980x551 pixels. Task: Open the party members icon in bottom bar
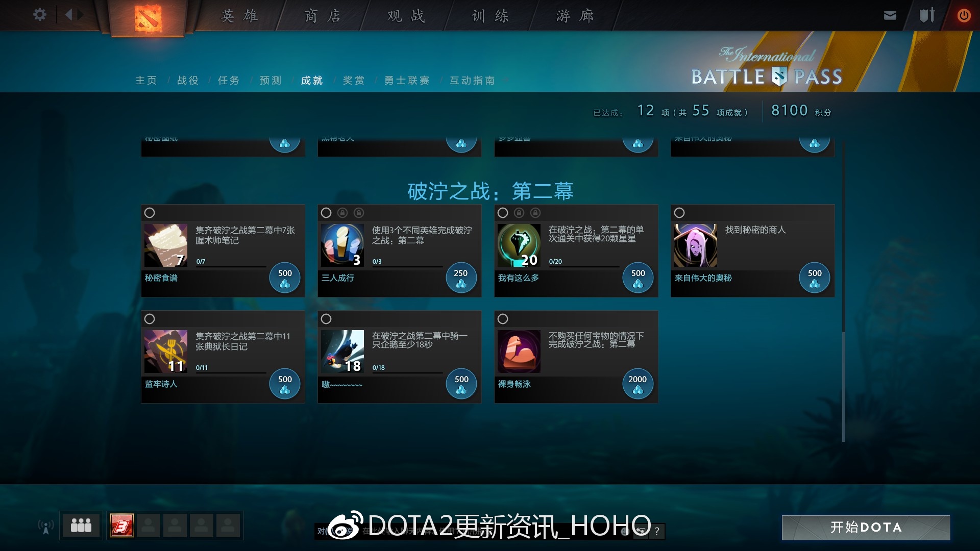pos(81,525)
